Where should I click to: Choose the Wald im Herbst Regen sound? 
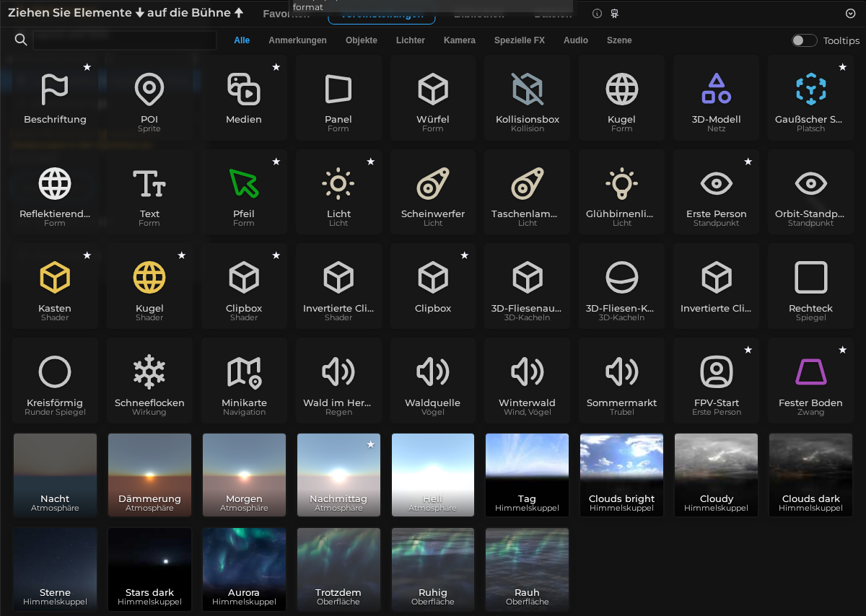coord(338,381)
